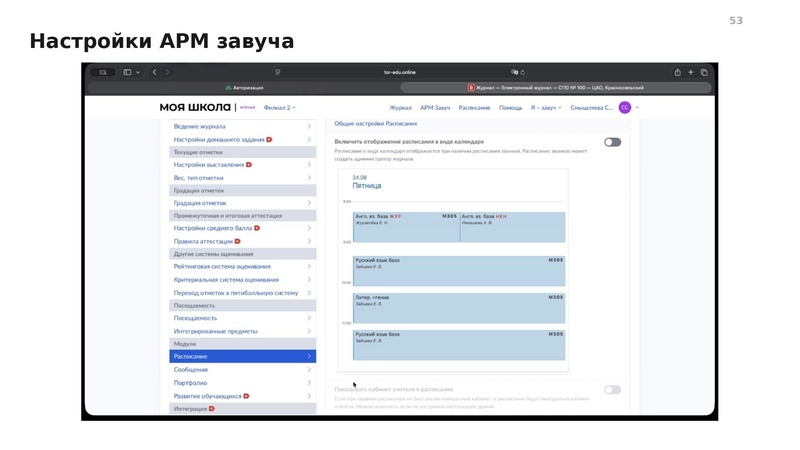Image resolution: width=800 pixels, height=450 pixels.
Task: Click the red badge next to Интеграции
Action: point(212,409)
